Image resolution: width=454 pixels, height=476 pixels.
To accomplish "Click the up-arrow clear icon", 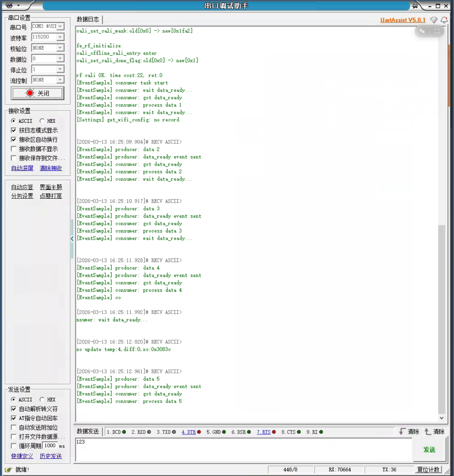I will click(x=428, y=432).
